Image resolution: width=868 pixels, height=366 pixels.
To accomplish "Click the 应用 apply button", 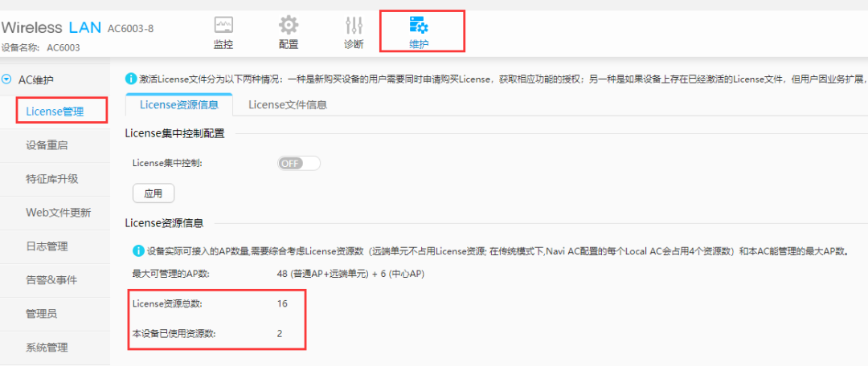I will [x=154, y=193].
